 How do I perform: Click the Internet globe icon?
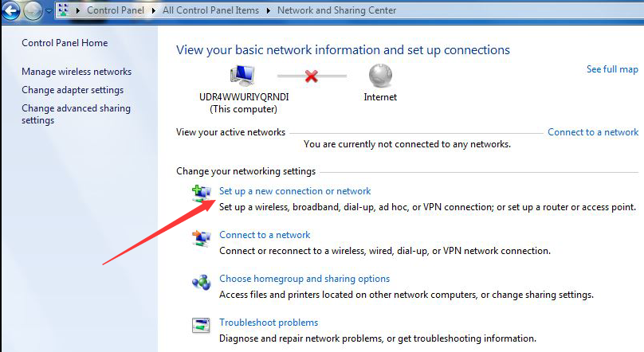(379, 76)
